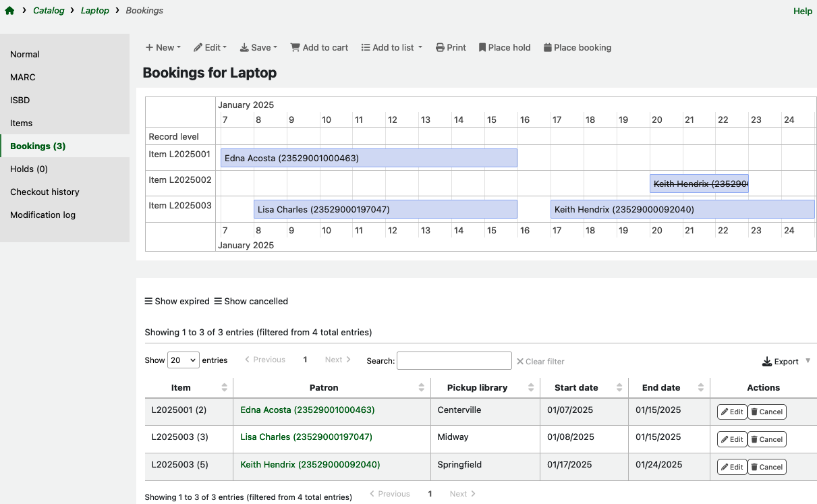Open patron Lisa Charles link in table
Screen dimensions: 817x504
[x=306, y=437]
